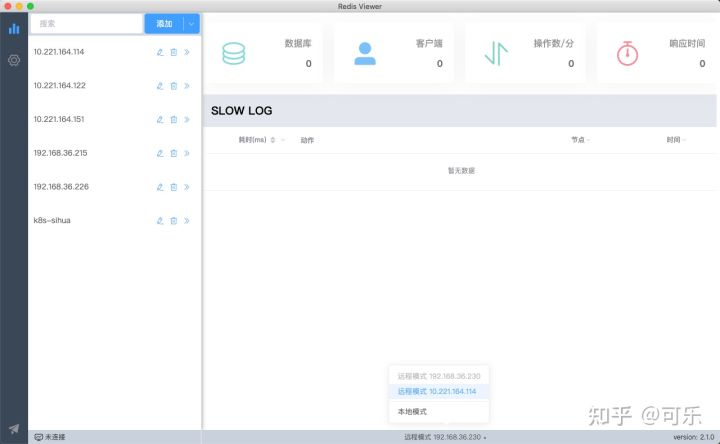Delete the 192.168.36.226 connection

(174, 187)
